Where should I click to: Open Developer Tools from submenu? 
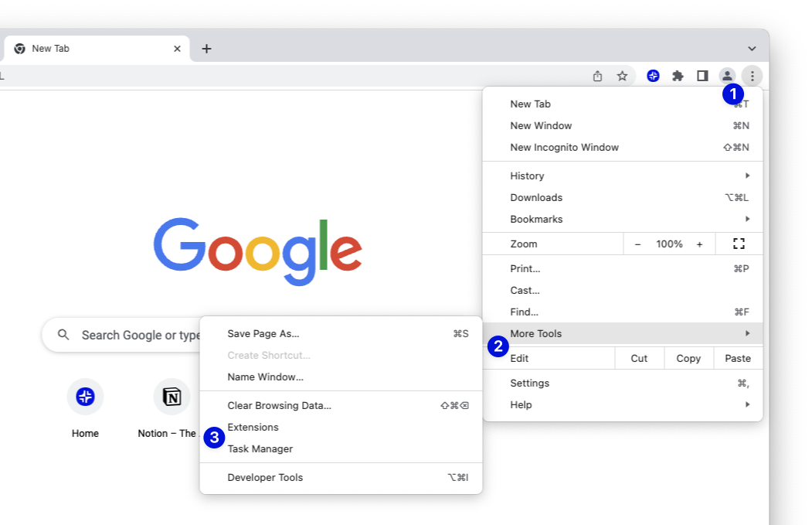point(341,478)
